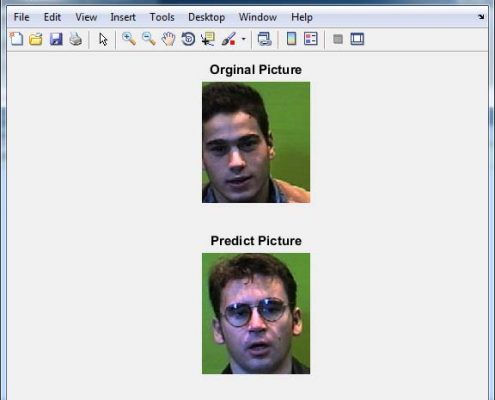Click the Predict Picture face image

256,313
